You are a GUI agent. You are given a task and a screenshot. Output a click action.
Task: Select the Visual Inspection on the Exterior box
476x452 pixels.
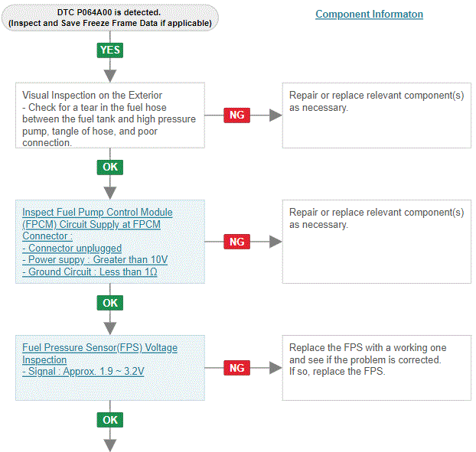(110, 115)
